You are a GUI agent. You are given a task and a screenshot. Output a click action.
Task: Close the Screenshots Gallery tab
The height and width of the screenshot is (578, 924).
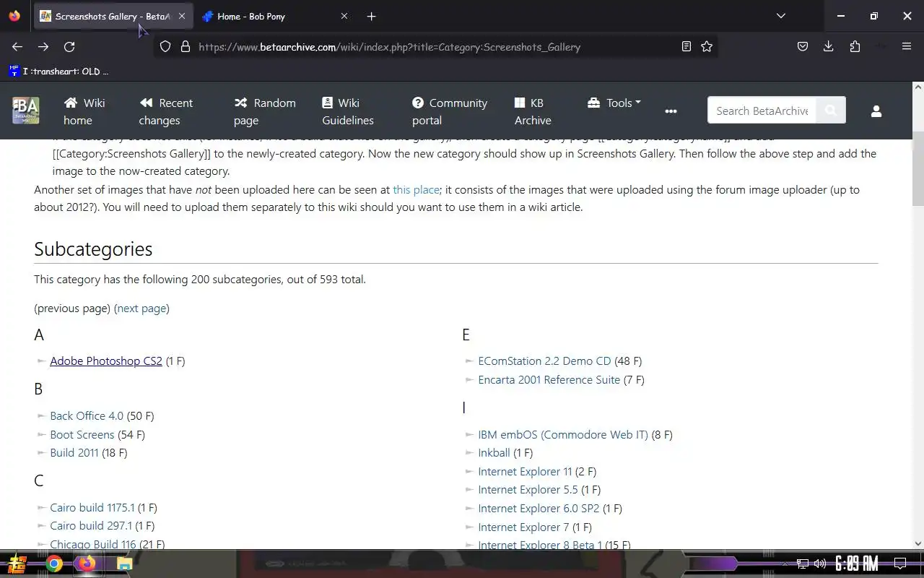[x=181, y=16]
